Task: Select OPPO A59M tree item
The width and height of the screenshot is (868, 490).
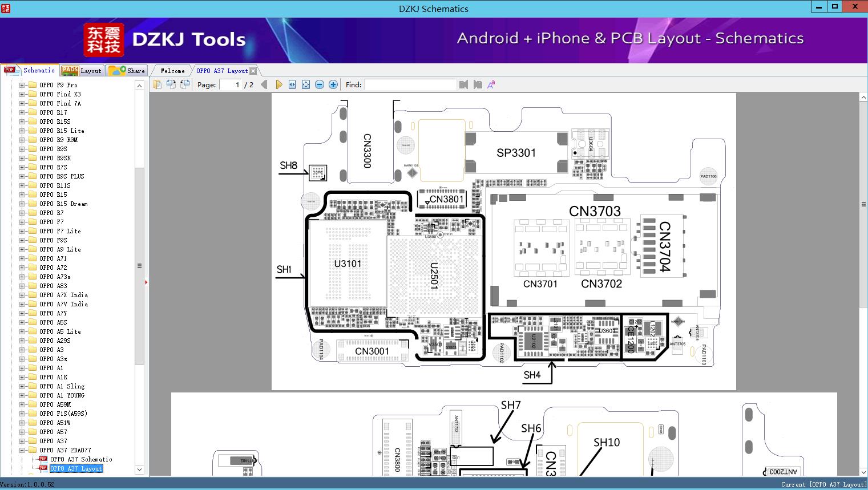Action: pyautogui.click(x=55, y=404)
